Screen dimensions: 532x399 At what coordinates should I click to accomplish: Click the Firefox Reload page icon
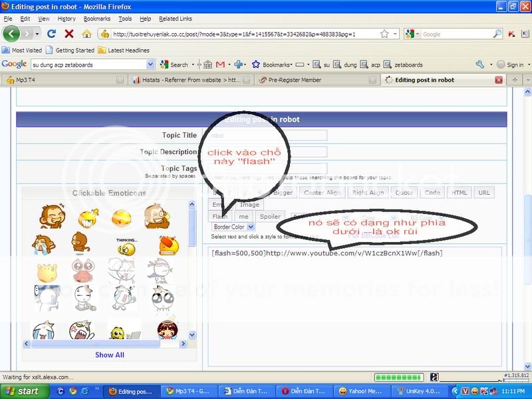pyautogui.click(x=52, y=34)
